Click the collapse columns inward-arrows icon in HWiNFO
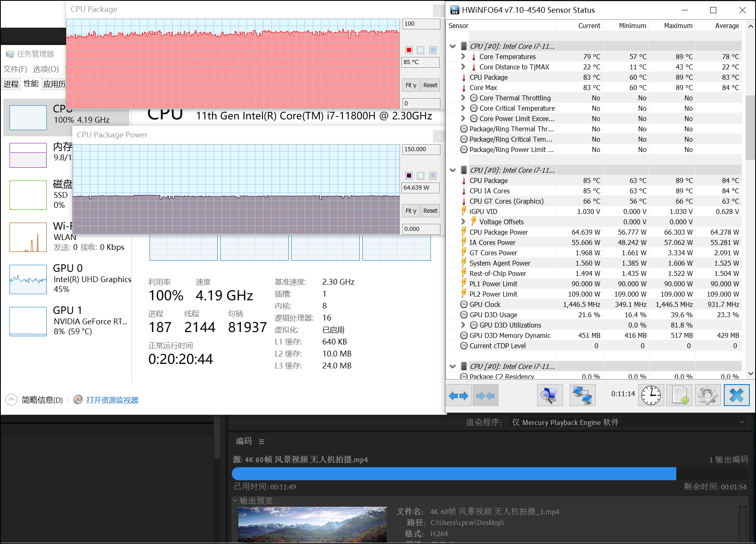Screen dimensions: 756x544 point(485,396)
